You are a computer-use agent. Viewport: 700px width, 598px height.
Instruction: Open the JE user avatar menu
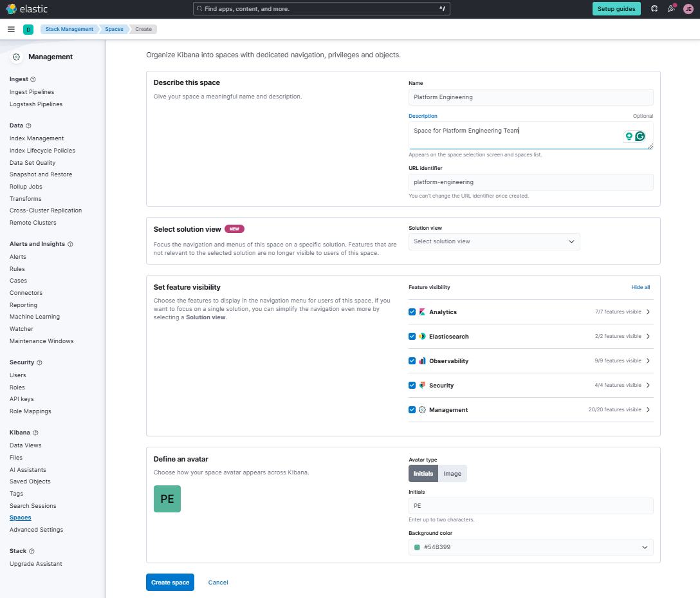(x=688, y=9)
